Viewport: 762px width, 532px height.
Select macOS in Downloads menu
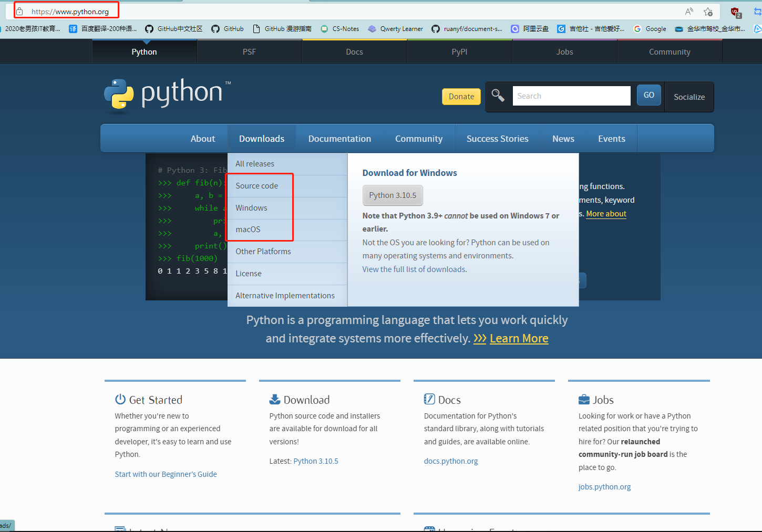point(287,230)
